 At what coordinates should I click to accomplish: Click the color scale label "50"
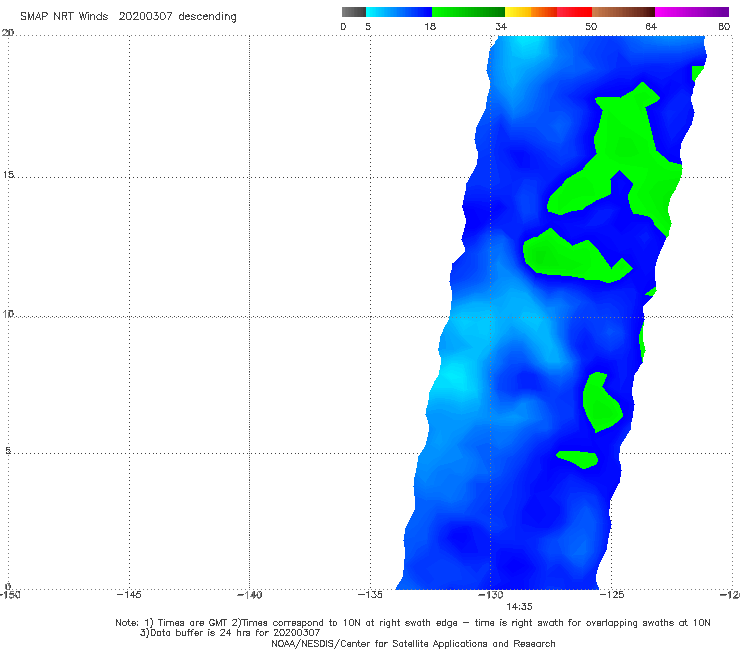click(x=591, y=26)
